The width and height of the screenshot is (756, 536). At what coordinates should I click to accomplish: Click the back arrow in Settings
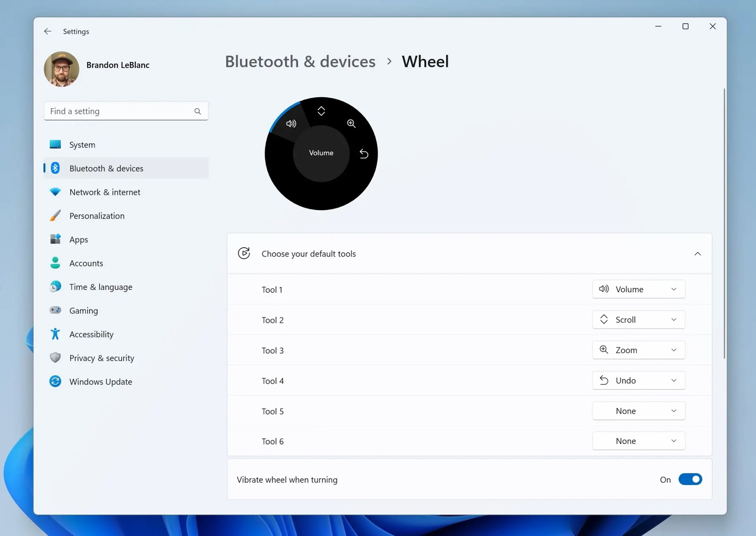(x=47, y=31)
